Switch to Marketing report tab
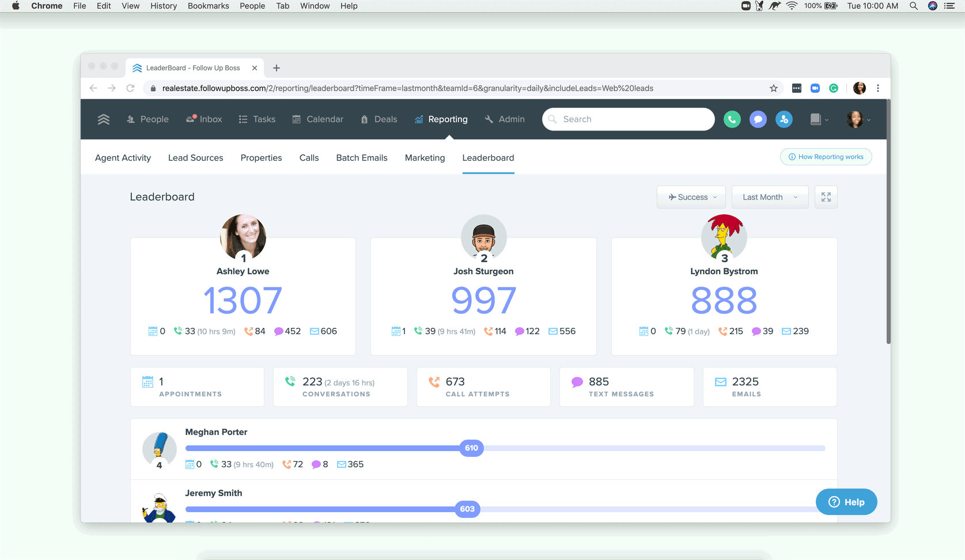Viewport: 965px width, 560px height. point(425,158)
